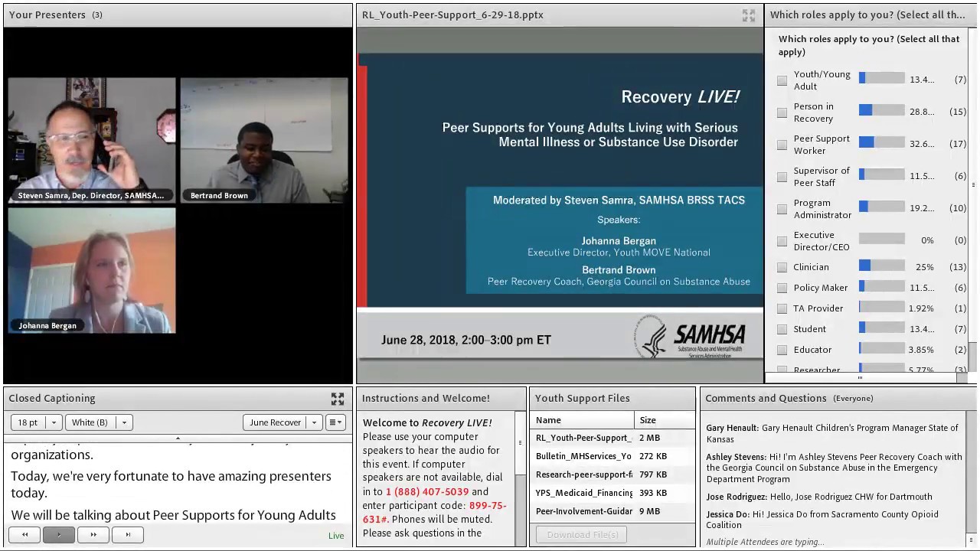
Task: Click the Youth Support Files pod title
Action: 582,398
